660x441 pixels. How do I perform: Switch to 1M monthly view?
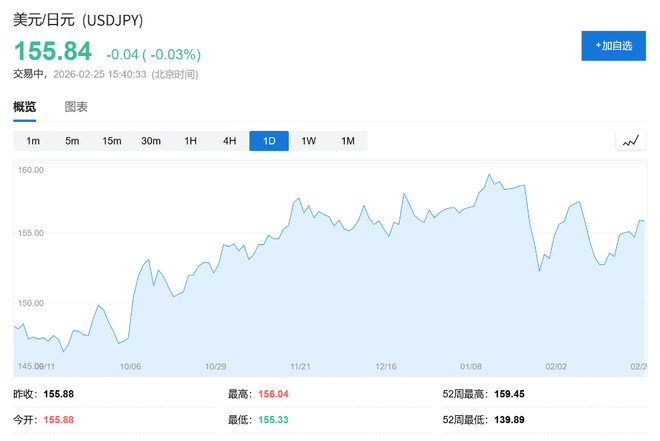point(348,141)
